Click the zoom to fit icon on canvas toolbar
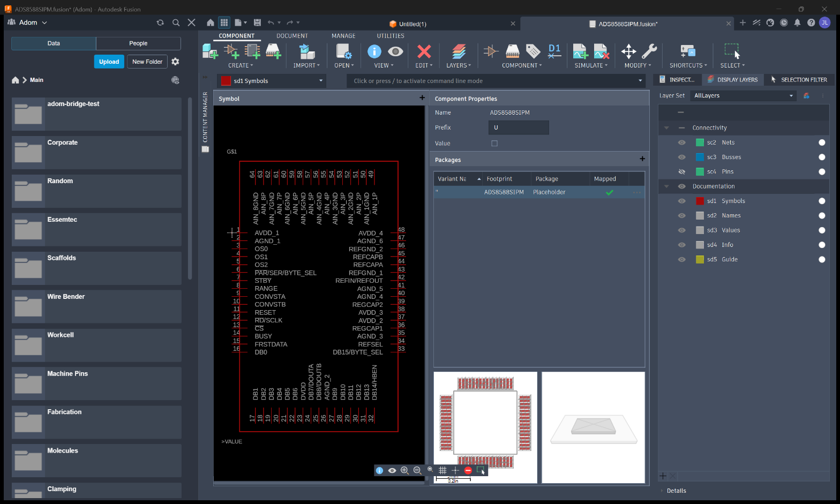The height and width of the screenshot is (504, 840). pos(430,470)
